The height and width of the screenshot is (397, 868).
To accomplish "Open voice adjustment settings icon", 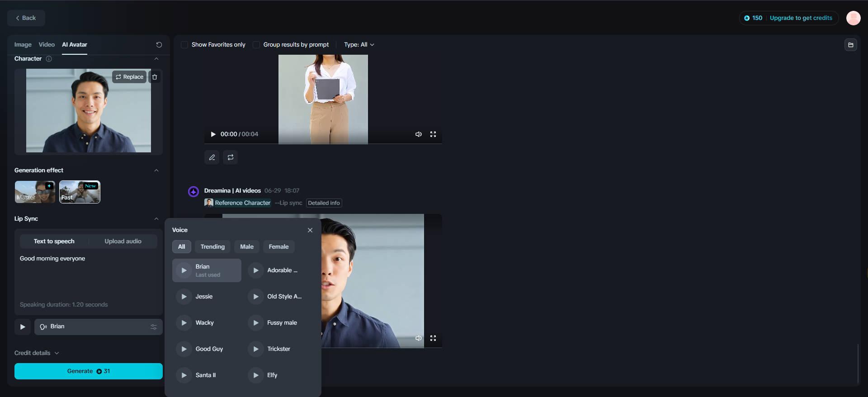I will pos(154,327).
